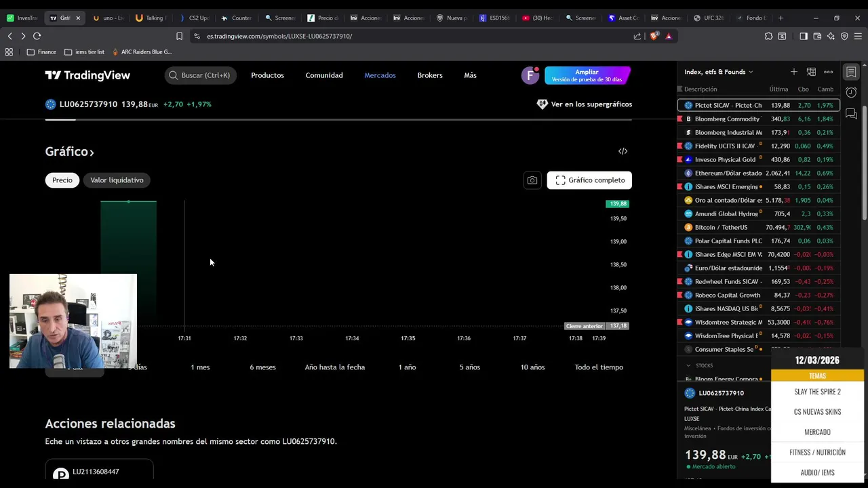Go back in browser history
This screenshot has height=488, width=868.
(9, 36)
